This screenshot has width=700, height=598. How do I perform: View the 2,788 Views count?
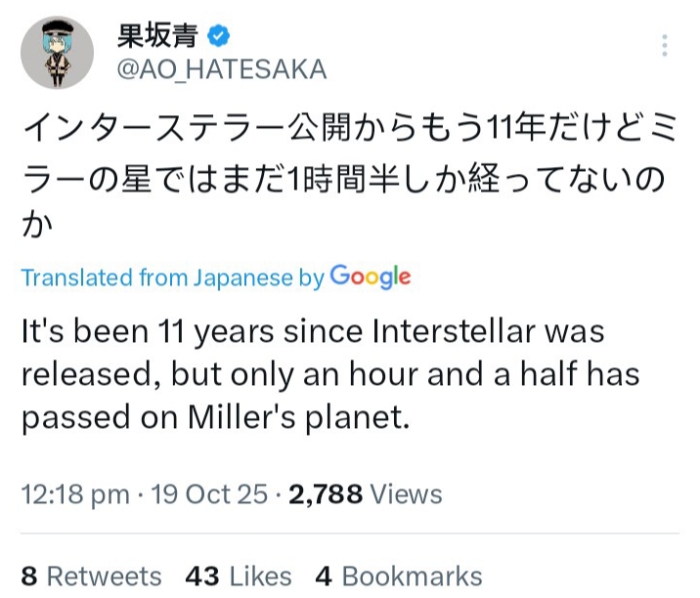coord(362,494)
